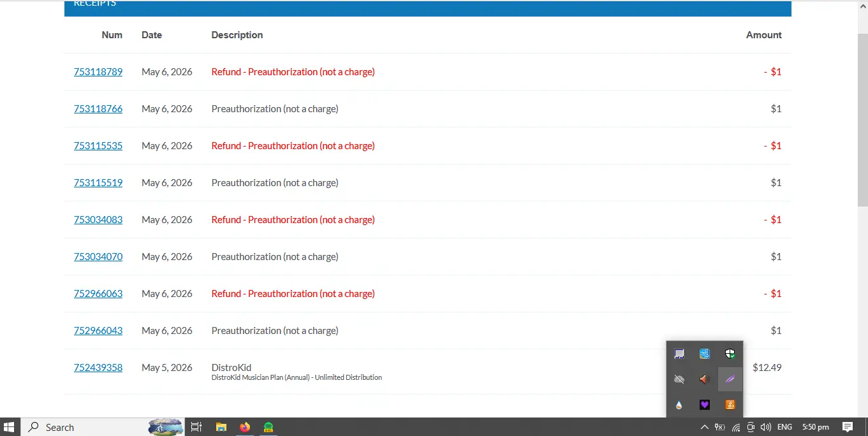Viewport: 868px width, 436px height.
Task: Click refund description in row 752966063
Action: click(293, 294)
